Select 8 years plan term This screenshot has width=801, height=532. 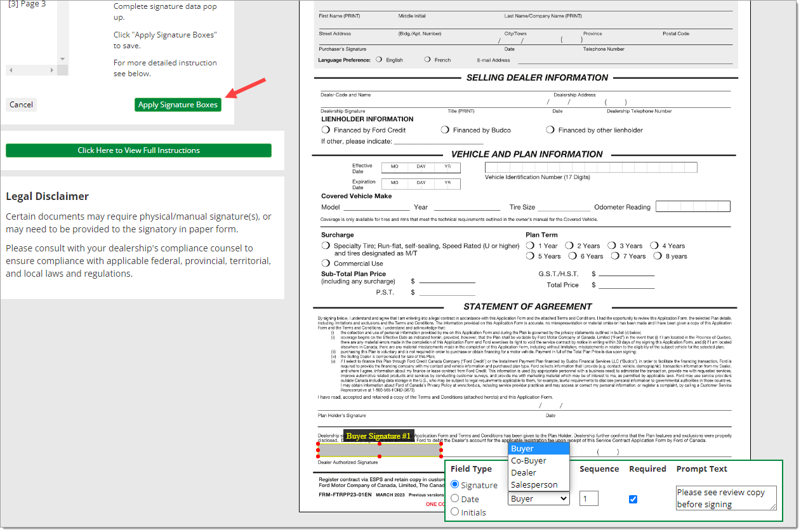click(657, 256)
